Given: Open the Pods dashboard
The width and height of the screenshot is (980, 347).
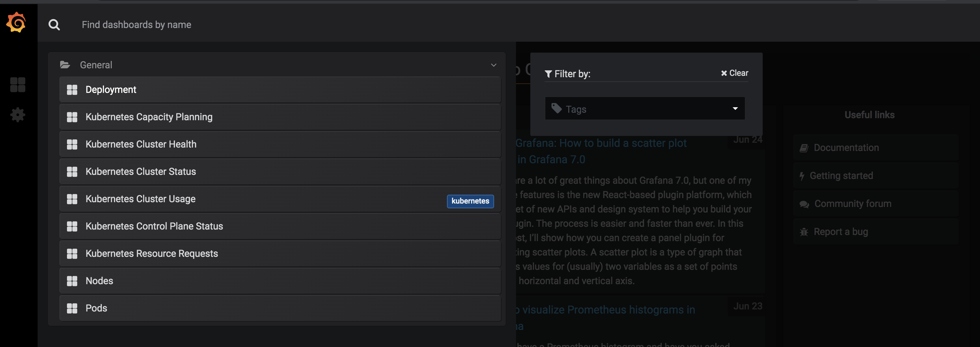Looking at the screenshot, I should point(280,308).
